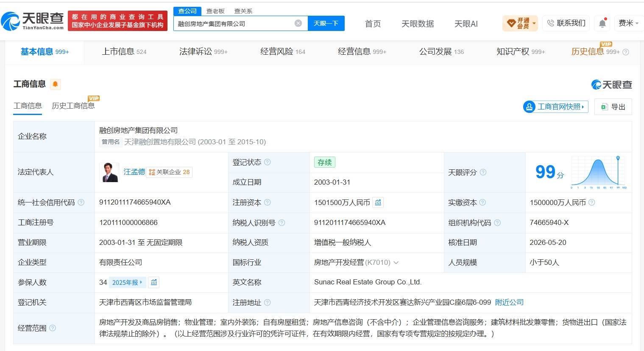Click the 关联企业 relation icon

pyautogui.click(x=152, y=172)
